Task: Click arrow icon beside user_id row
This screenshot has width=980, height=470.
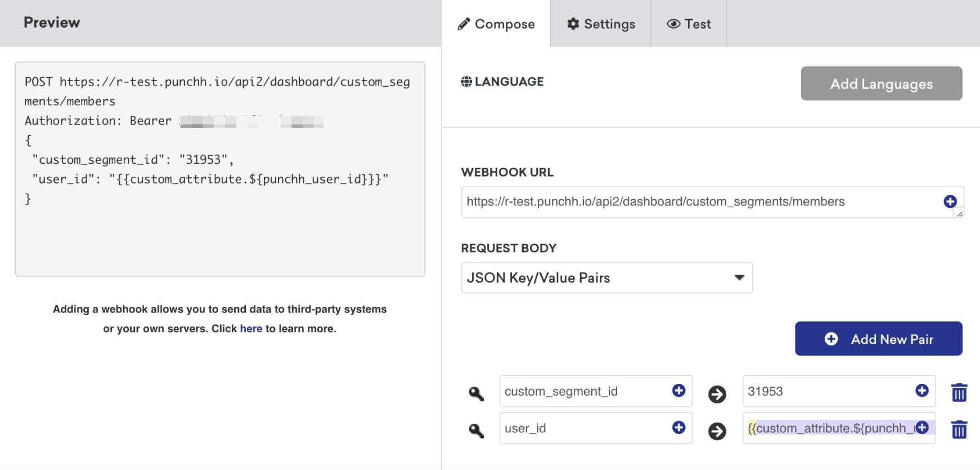Action: tap(717, 431)
